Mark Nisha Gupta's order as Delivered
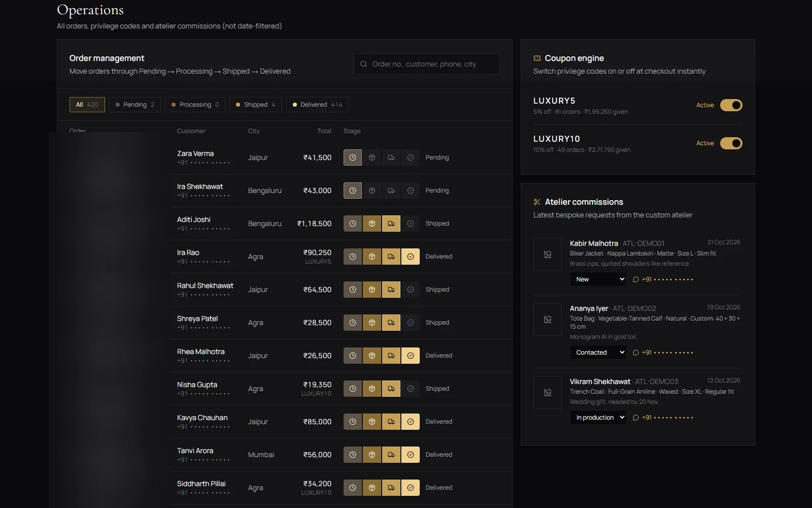The width and height of the screenshot is (812, 508). 411,389
